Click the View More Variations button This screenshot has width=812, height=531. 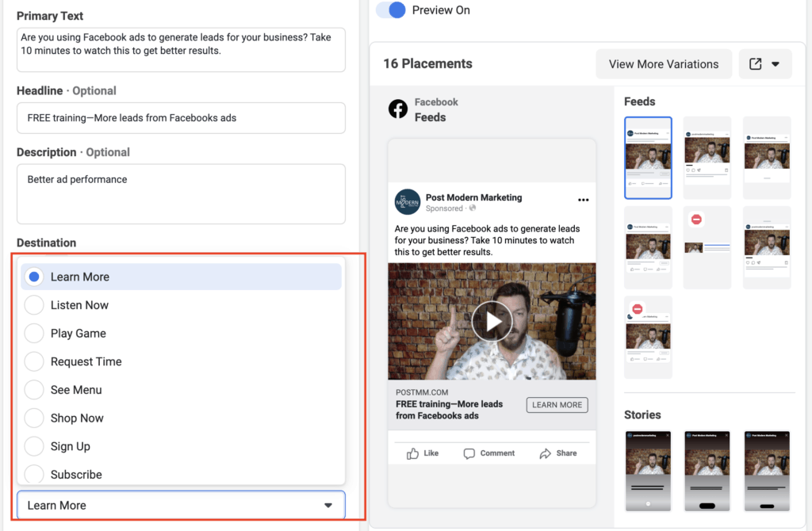click(664, 63)
